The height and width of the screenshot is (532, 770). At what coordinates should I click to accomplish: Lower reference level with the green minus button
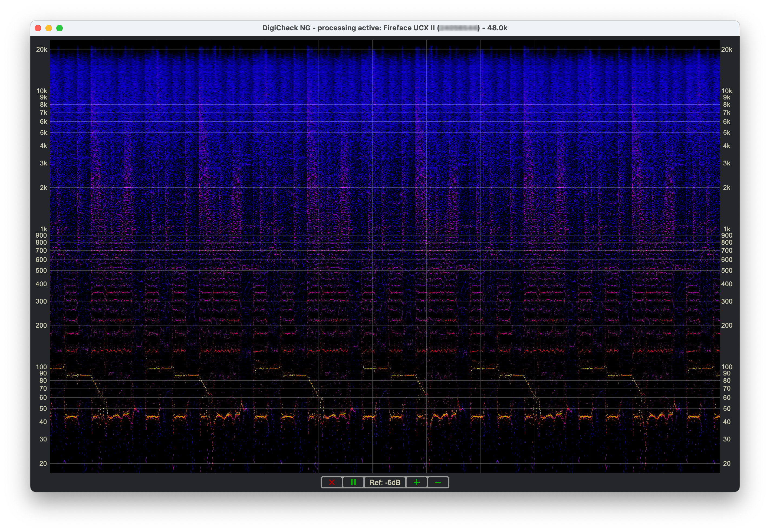[x=438, y=482]
